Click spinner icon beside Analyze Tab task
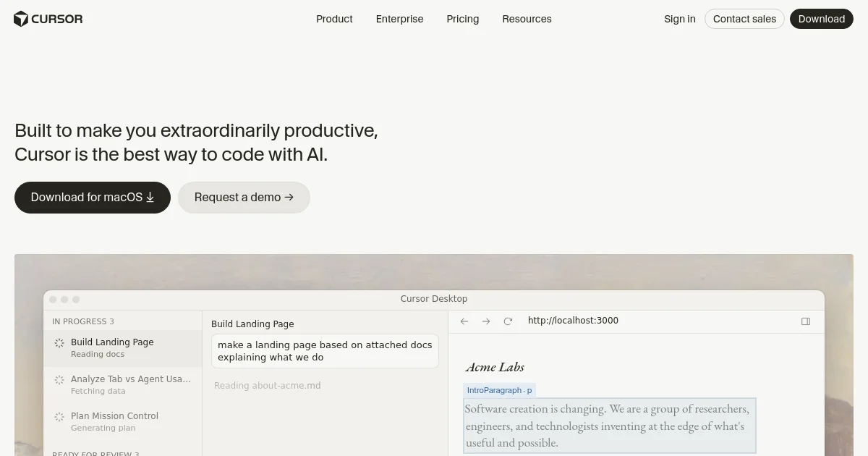This screenshot has width=868, height=456. (x=59, y=379)
